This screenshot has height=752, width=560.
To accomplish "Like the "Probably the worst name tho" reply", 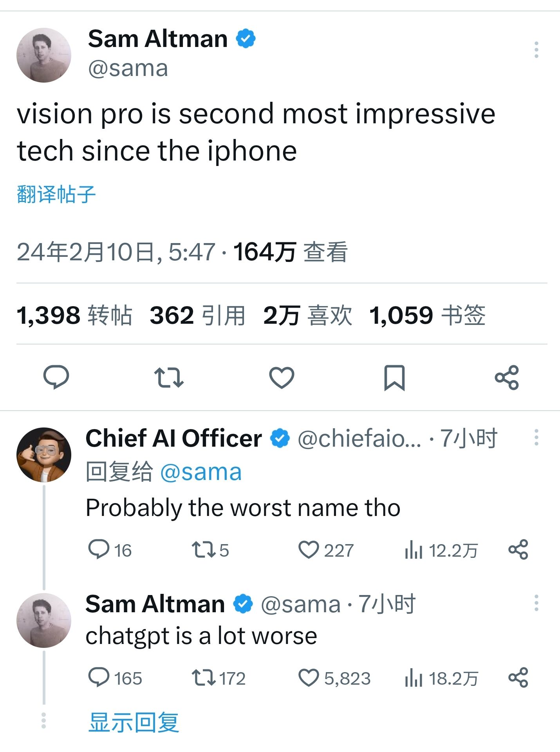I will tap(309, 550).
